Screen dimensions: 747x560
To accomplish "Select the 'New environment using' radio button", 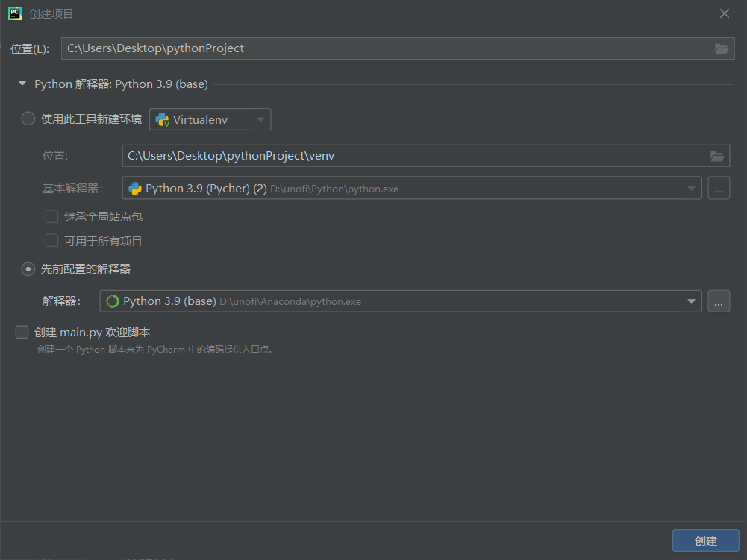I will 28,119.
